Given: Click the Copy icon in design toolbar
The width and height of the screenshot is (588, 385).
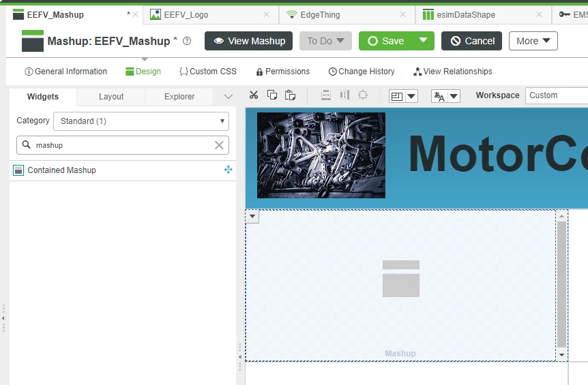Looking at the screenshot, I should tap(272, 95).
